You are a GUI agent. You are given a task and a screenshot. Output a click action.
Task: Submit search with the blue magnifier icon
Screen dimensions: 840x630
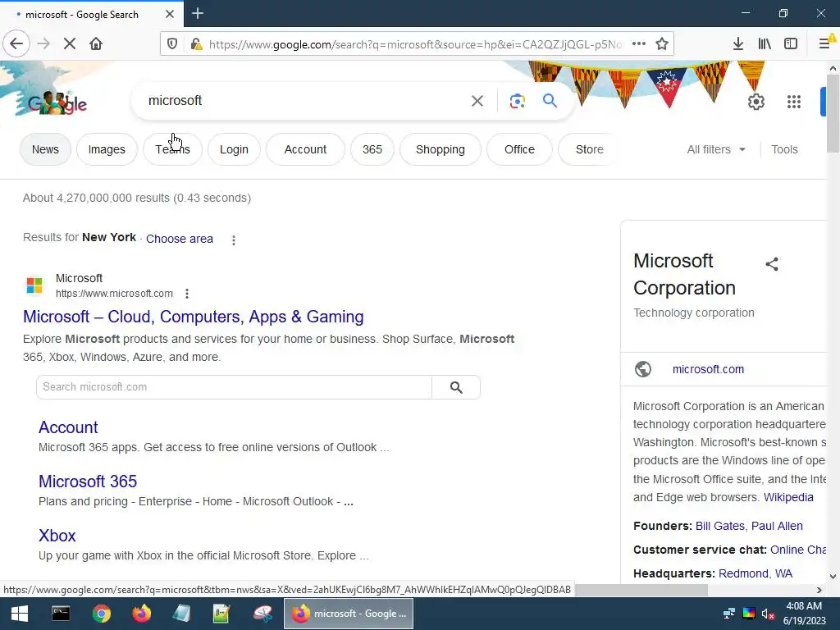(x=550, y=100)
